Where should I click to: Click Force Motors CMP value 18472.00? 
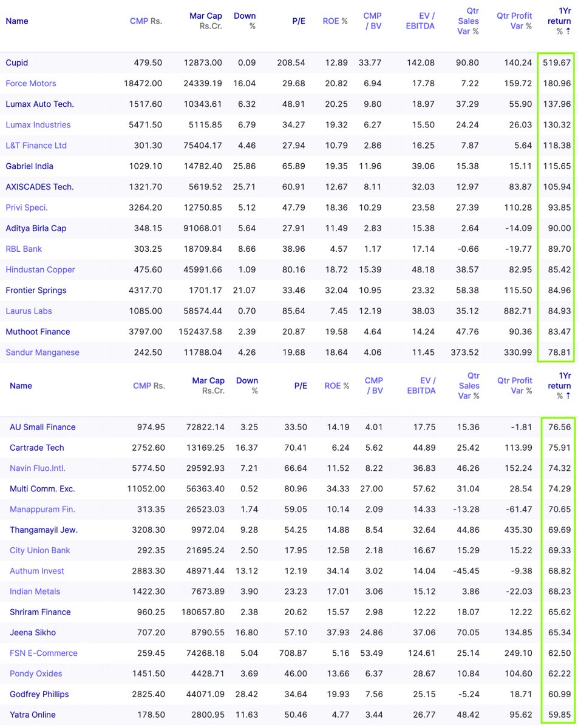coord(142,83)
